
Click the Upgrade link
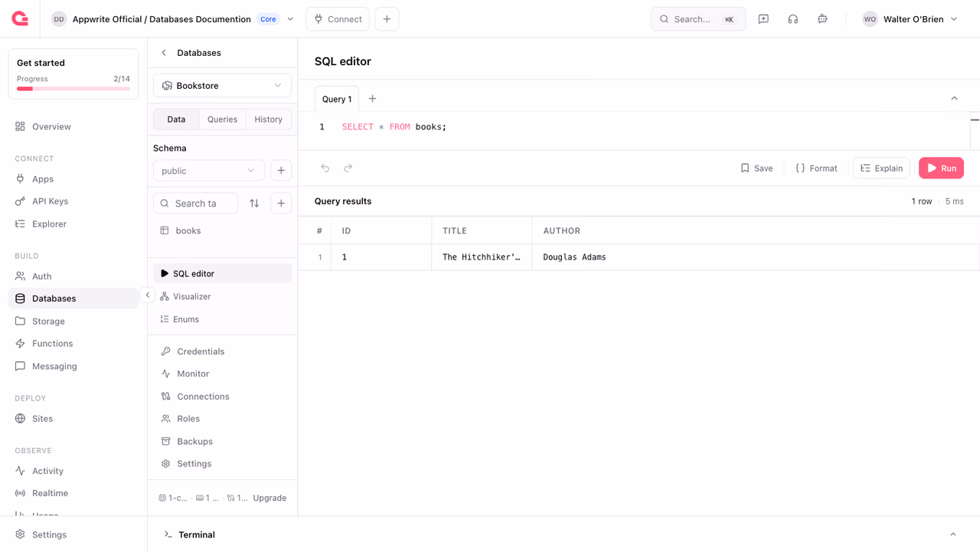(269, 498)
